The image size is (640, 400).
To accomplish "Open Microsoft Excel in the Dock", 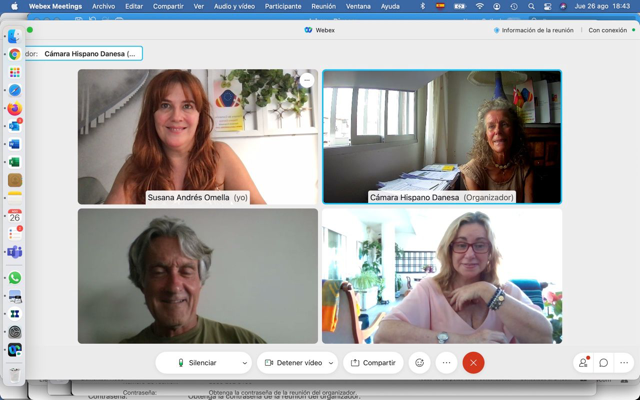I will point(15,162).
